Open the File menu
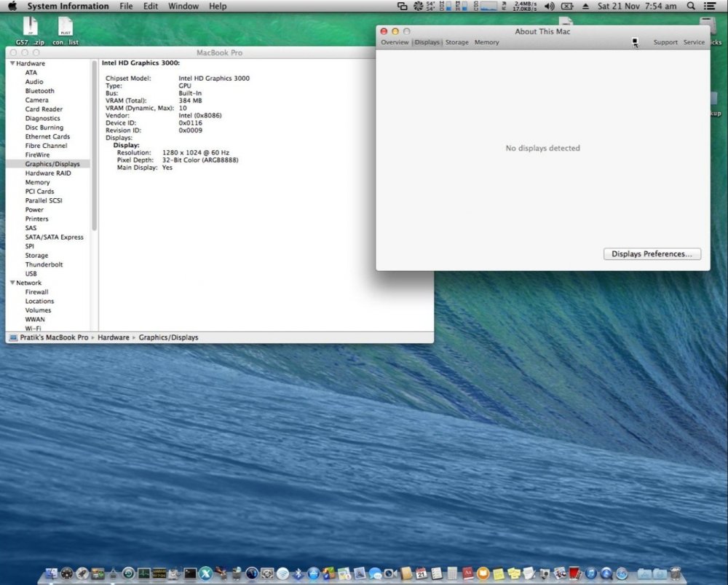The image size is (728, 585). pyautogui.click(x=126, y=6)
